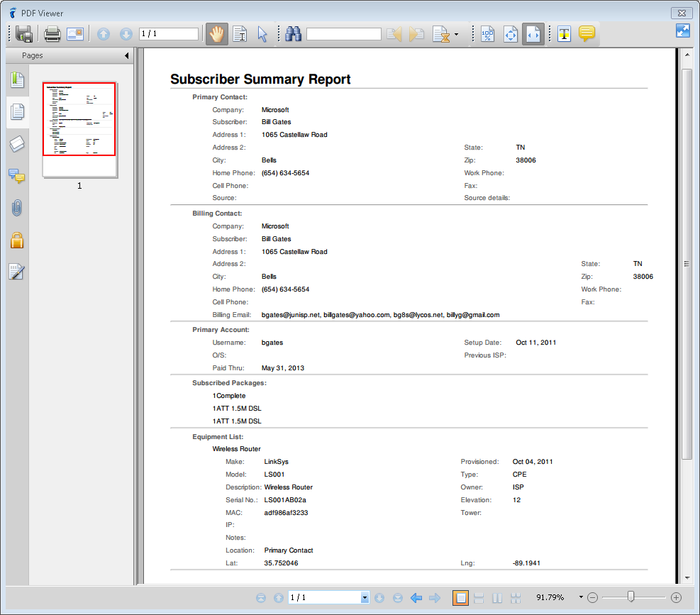Select continuous page layout mode

479,597
